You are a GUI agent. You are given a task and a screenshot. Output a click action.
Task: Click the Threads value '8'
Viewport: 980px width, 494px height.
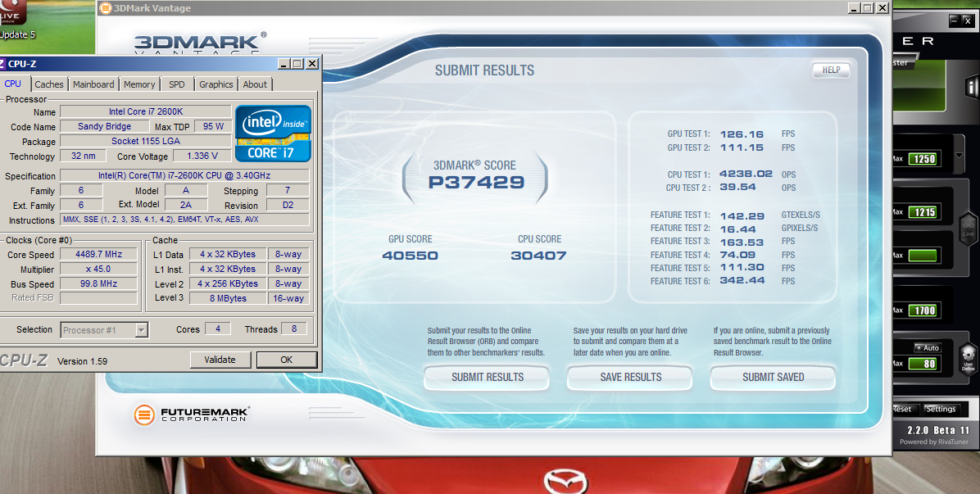[x=293, y=329]
